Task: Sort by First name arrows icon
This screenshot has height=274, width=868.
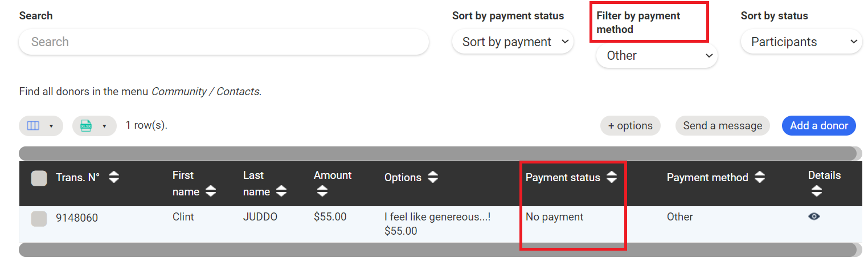Action: click(211, 191)
